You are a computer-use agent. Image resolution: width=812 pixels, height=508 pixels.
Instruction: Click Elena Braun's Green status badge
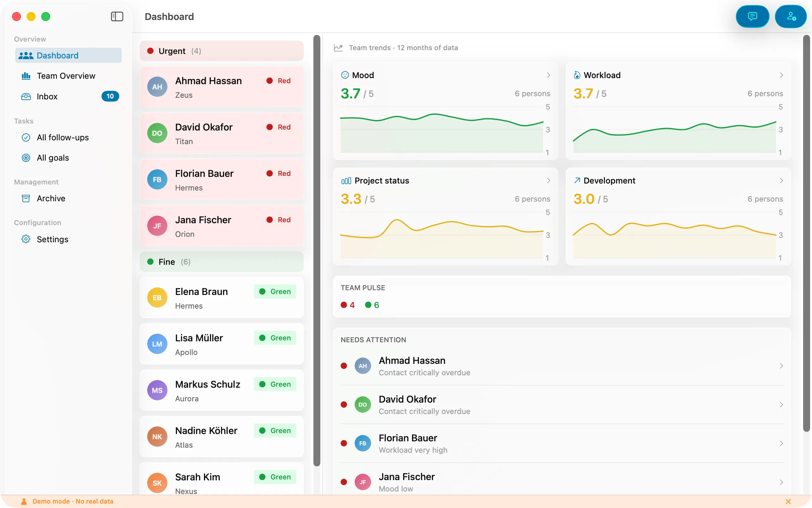(275, 292)
